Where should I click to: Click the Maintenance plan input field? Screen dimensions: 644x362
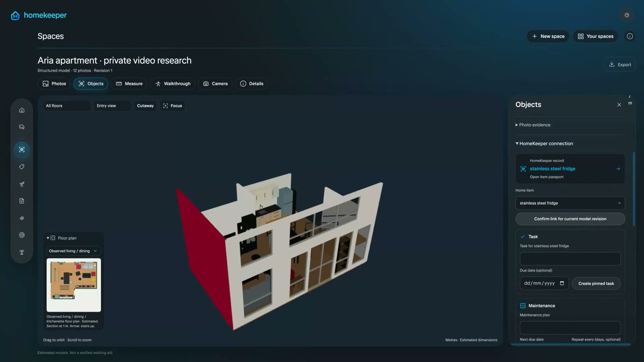[x=570, y=328]
